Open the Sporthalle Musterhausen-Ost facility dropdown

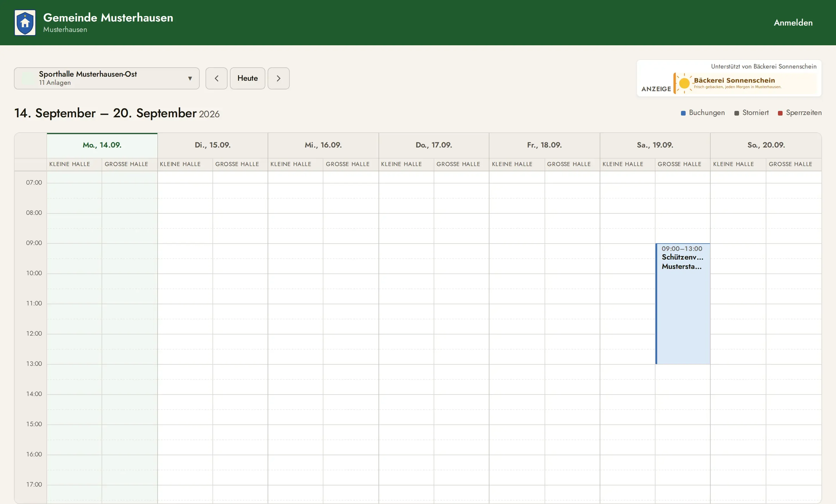pos(107,78)
